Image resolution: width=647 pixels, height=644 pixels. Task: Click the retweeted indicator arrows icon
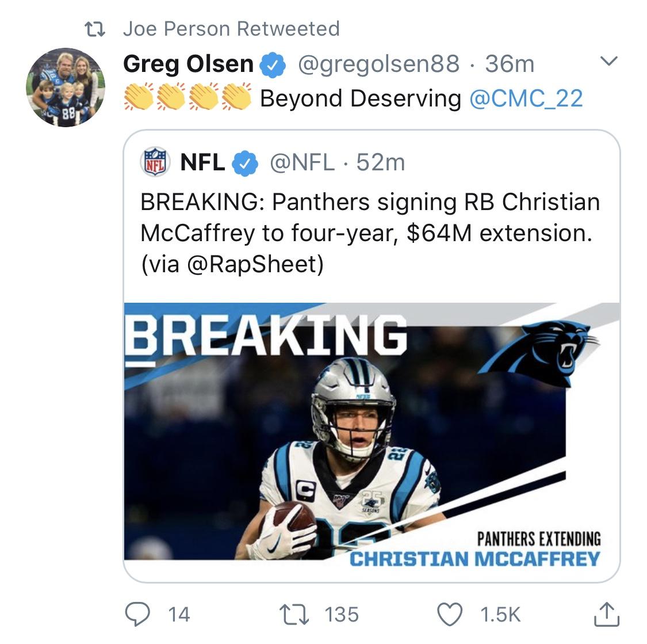click(95, 29)
